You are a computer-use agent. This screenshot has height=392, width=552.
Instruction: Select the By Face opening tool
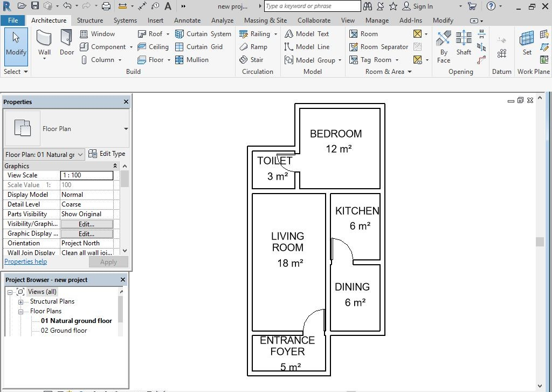444,47
